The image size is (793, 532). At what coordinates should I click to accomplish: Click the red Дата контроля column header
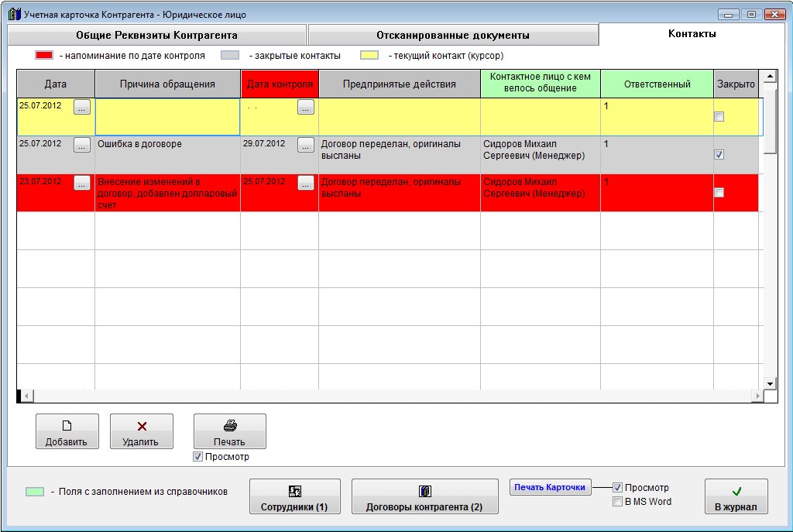pyautogui.click(x=280, y=84)
